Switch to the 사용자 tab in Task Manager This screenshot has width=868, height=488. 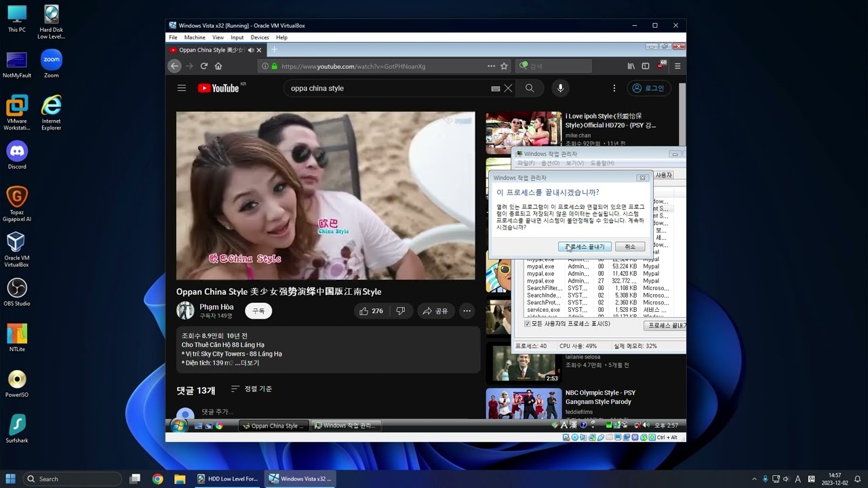click(663, 176)
